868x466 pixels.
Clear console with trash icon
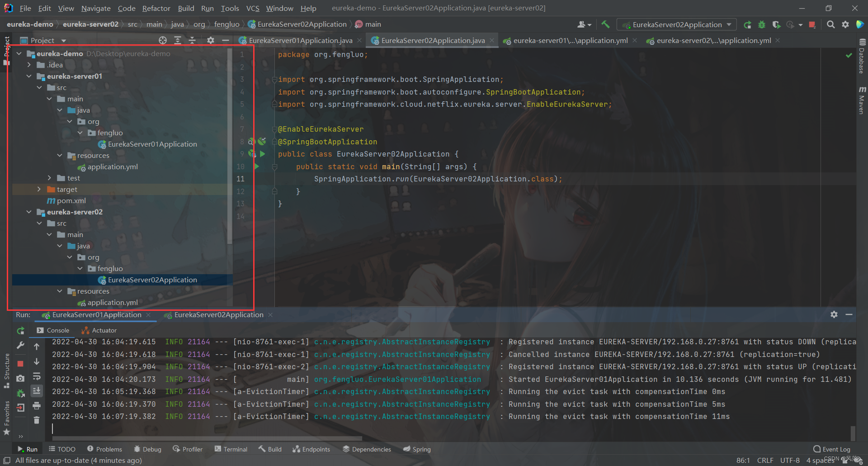point(37,420)
